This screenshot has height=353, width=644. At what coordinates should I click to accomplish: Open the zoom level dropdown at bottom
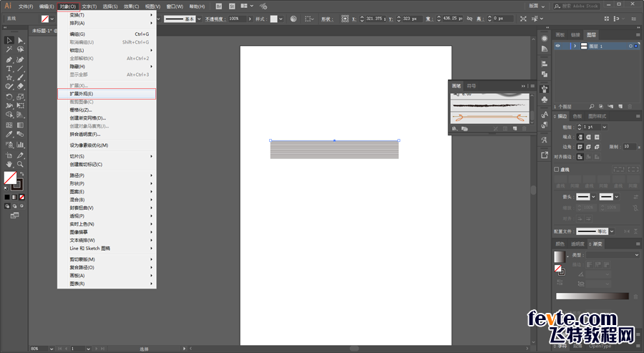coord(52,349)
